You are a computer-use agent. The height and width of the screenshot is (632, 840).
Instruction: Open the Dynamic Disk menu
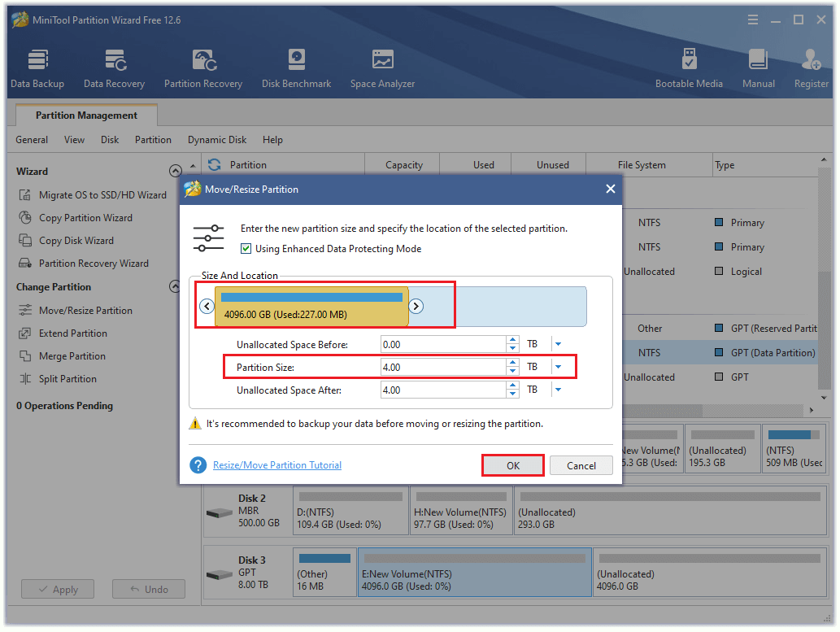[217, 140]
